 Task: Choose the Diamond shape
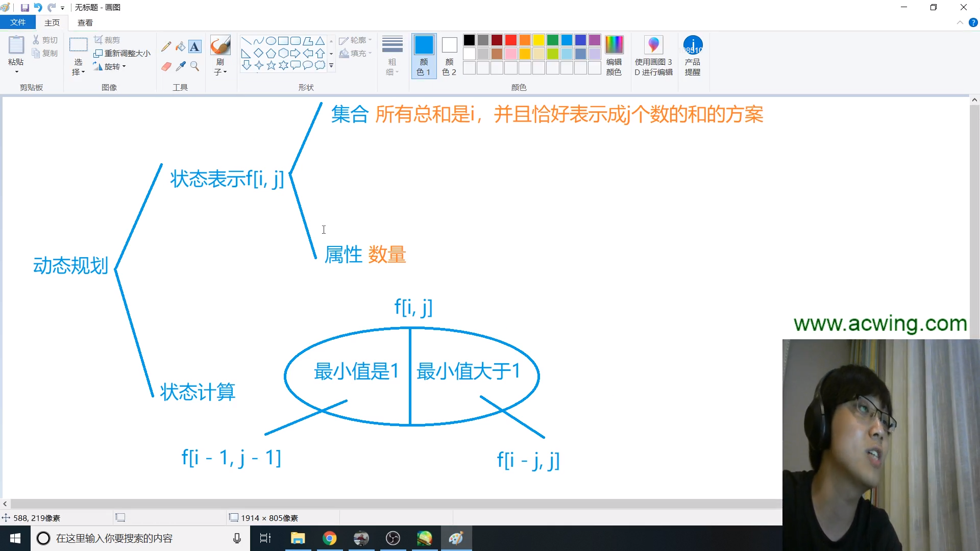259,53
